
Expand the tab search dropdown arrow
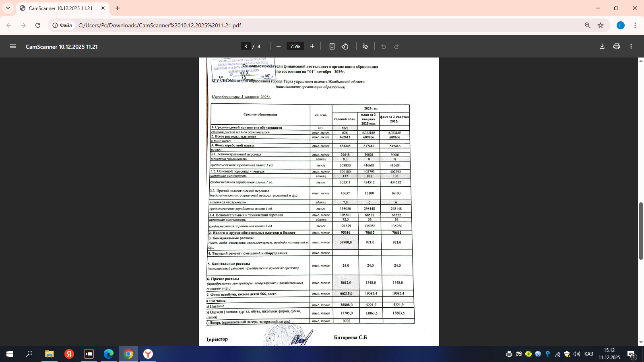pos(8,8)
